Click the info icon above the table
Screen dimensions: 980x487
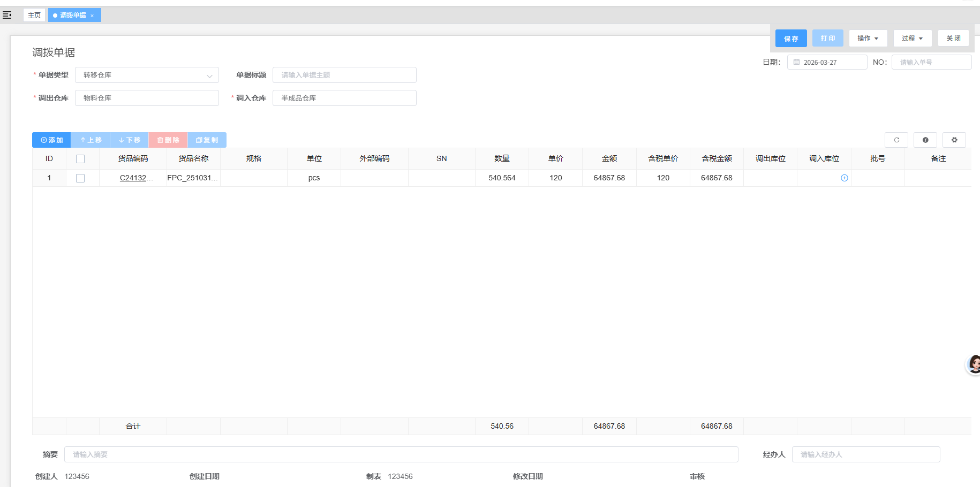[925, 140]
